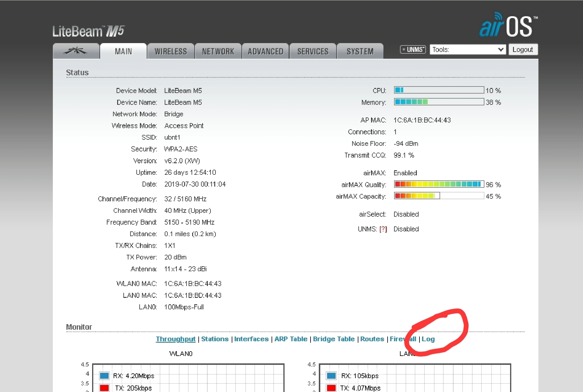Click the Connections count value 1
The image size is (583, 392).
[395, 132]
